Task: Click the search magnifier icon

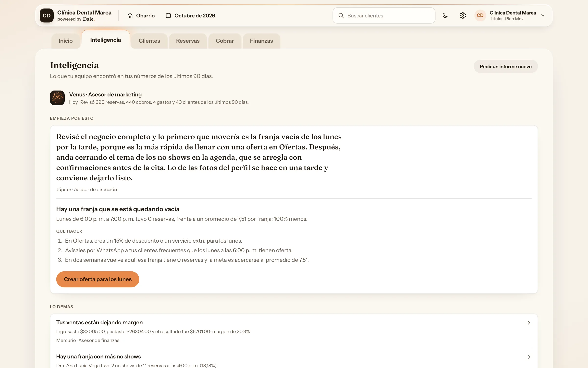Action: 341,15
